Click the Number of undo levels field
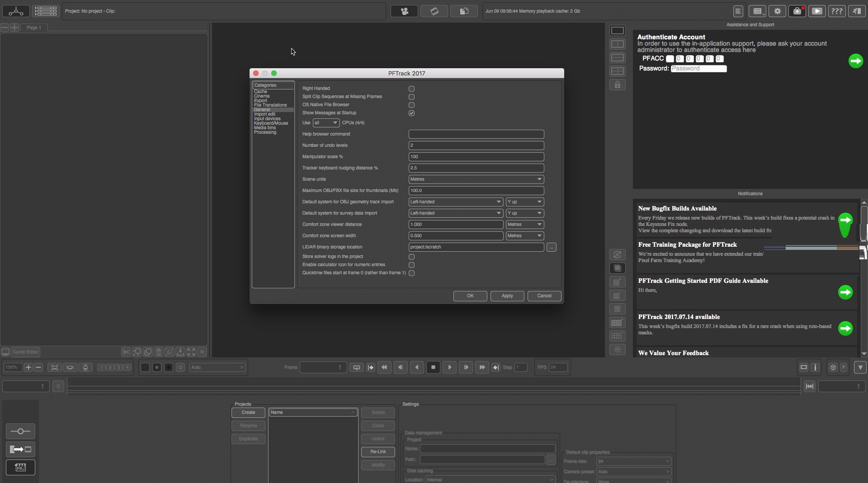 pos(476,145)
